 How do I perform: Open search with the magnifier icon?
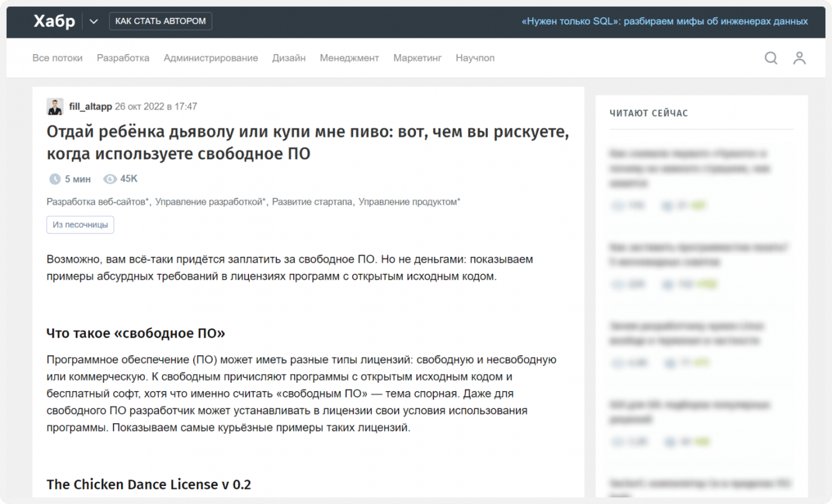(x=771, y=58)
